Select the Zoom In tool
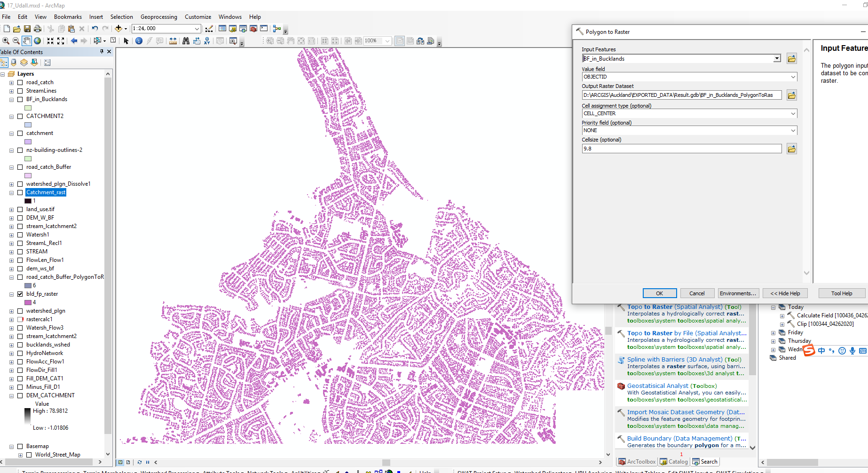Image resolution: width=868 pixels, height=473 pixels. point(6,41)
